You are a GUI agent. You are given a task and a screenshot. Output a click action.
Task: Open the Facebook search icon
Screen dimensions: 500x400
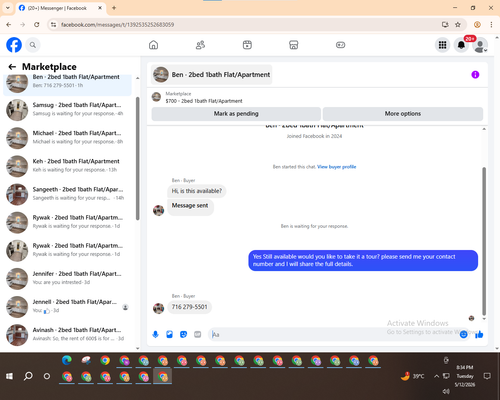click(x=33, y=45)
